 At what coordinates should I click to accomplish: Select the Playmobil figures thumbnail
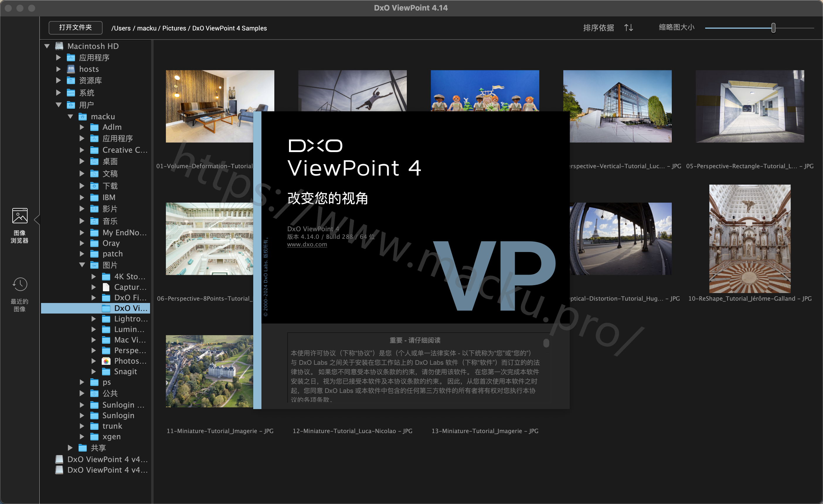(485, 91)
